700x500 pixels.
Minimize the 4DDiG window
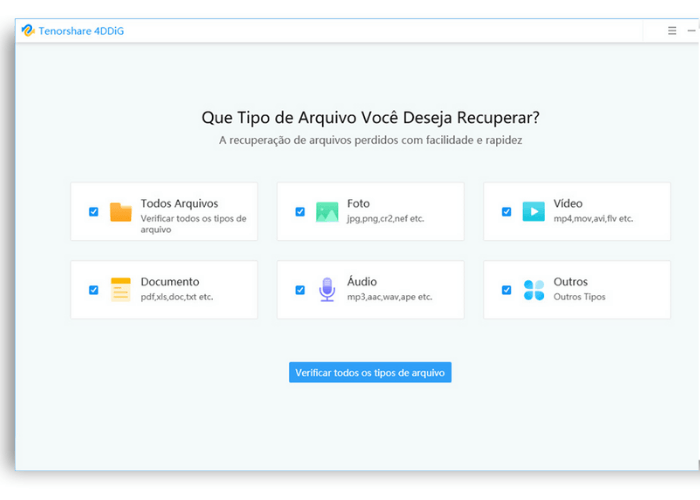(x=692, y=30)
